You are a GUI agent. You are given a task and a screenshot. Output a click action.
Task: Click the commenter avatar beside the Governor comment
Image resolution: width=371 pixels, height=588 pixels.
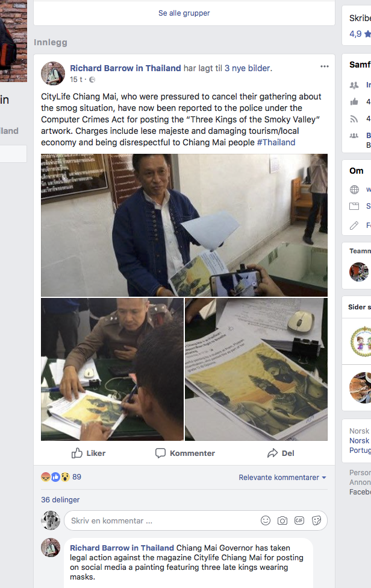51,548
